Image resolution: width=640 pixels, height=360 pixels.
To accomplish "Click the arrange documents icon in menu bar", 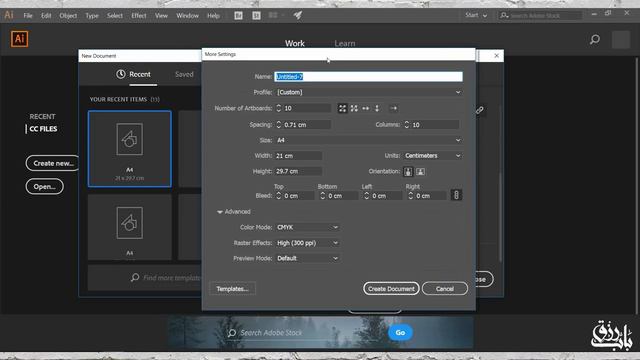I will click(x=275, y=16).
